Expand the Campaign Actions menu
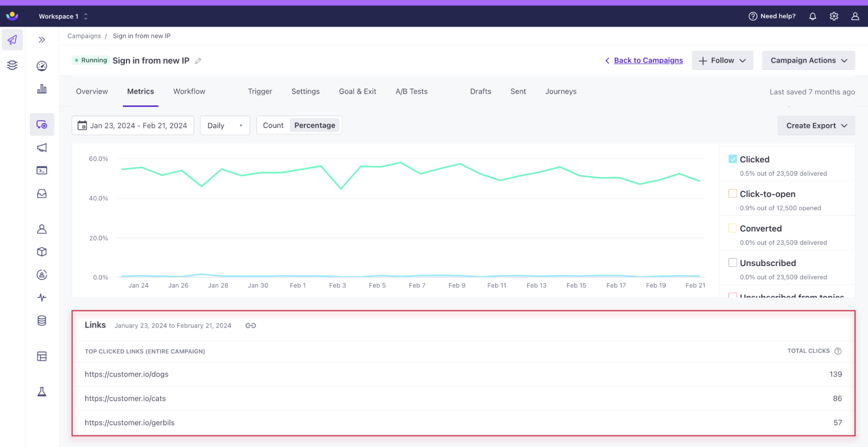The image size is (868, 447). tap(809, 60)
